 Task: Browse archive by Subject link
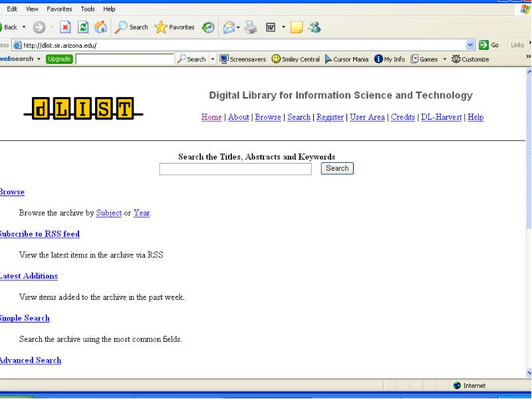pyautogui.click(x=109, y=213)
